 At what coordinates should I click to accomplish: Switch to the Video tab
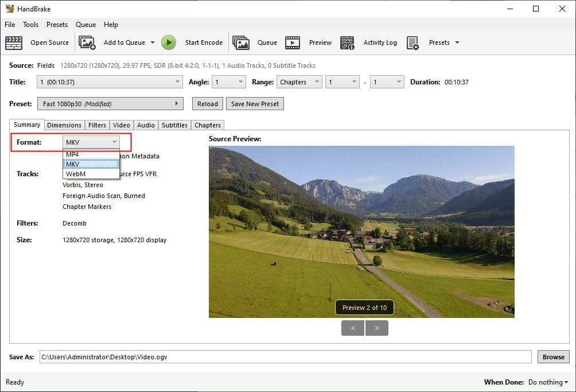(x=122, y=125)
